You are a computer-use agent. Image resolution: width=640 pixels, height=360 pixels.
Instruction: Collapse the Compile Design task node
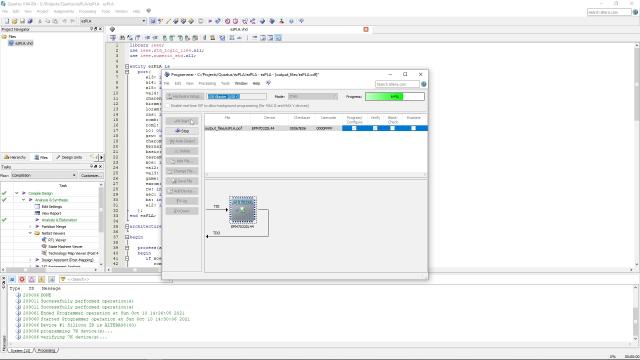(17, 193)
